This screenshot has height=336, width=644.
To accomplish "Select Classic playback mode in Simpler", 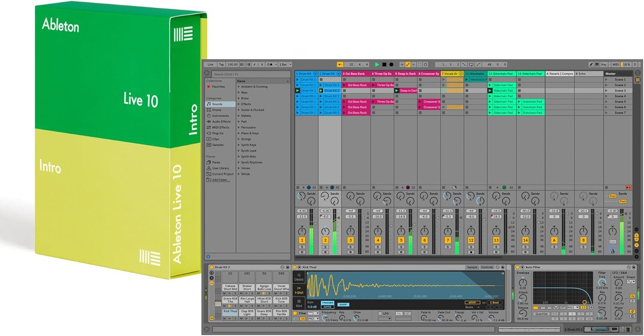I will click(299, 277).
